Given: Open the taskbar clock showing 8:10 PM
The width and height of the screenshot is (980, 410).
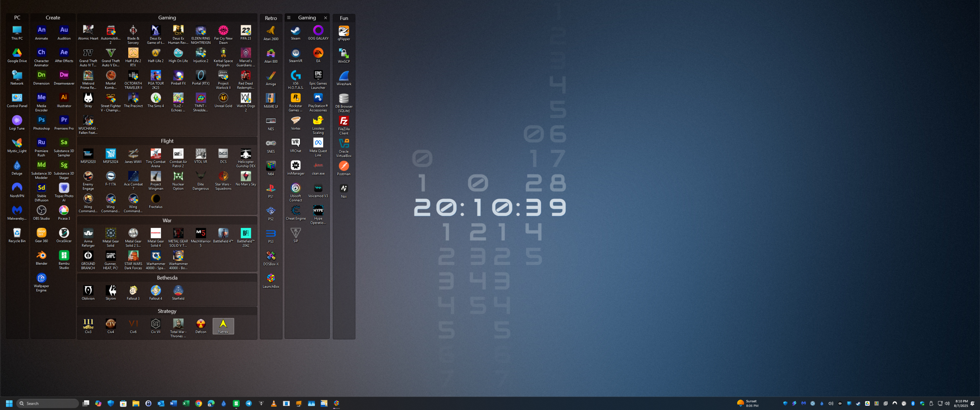Looking at the screenshot, I should [961, 403].
